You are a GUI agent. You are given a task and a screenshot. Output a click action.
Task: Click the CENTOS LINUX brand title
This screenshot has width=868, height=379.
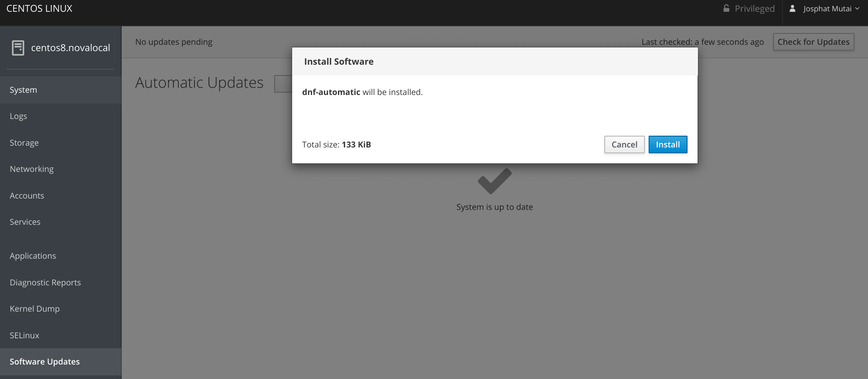tap(39, 9)
